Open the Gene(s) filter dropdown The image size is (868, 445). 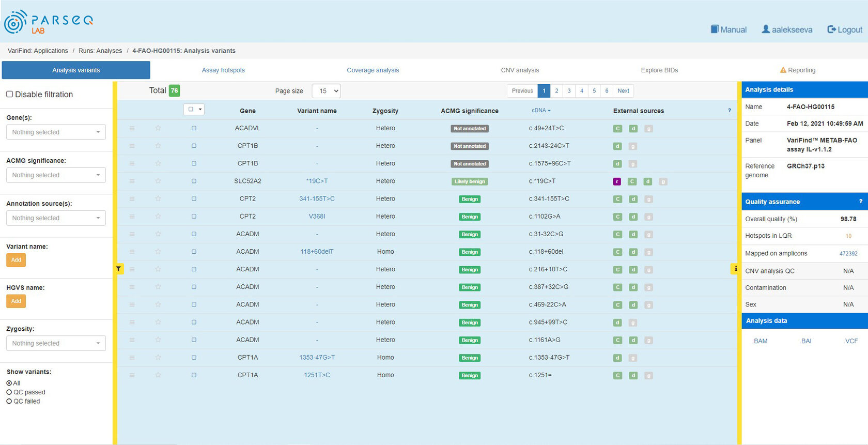[56, 132]
